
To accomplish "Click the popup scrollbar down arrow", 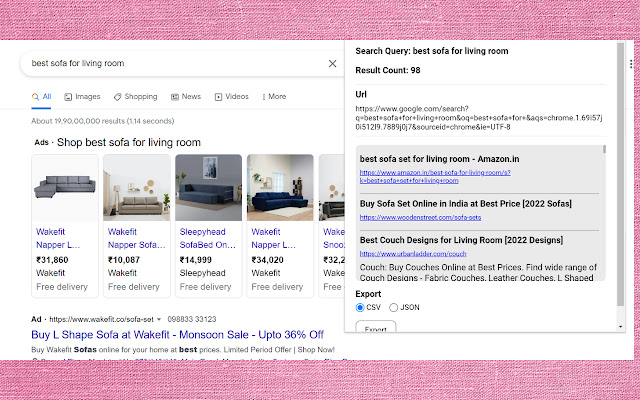I will point(620,327).
